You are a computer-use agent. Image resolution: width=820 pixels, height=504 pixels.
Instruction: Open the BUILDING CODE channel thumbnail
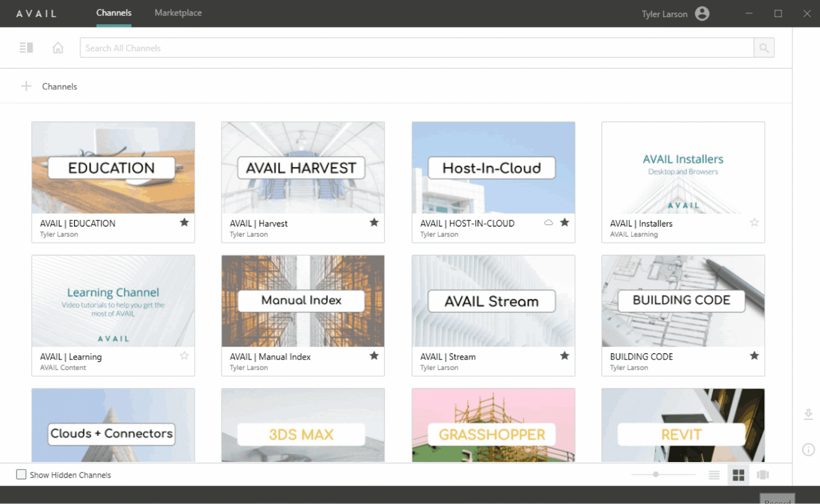(x=683, y=301)
